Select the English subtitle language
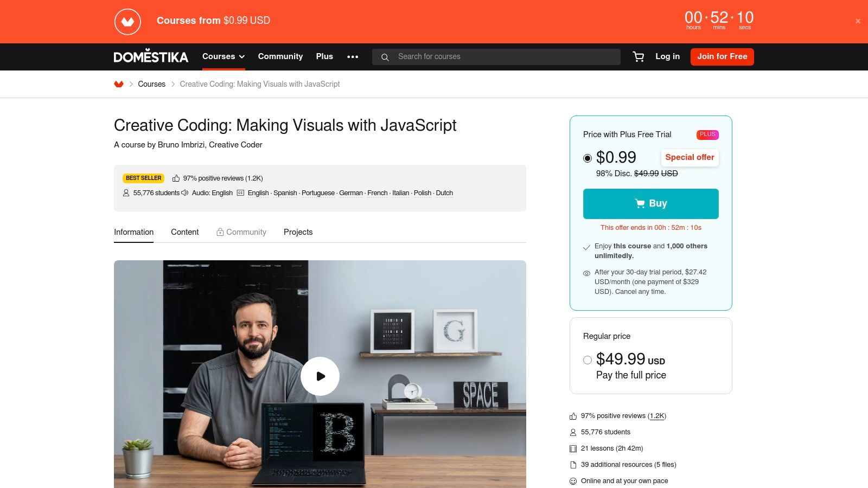The image size is (868, 488). (258, 193)
